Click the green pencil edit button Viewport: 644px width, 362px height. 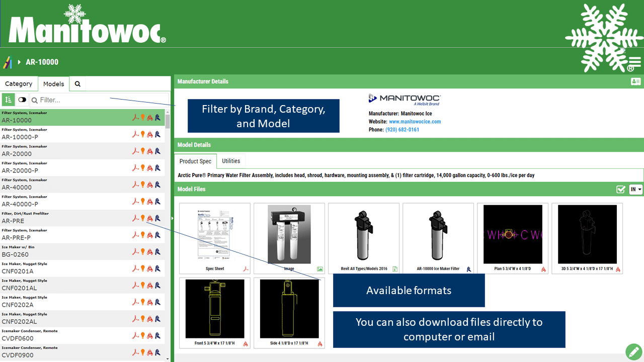coord(633,351)
